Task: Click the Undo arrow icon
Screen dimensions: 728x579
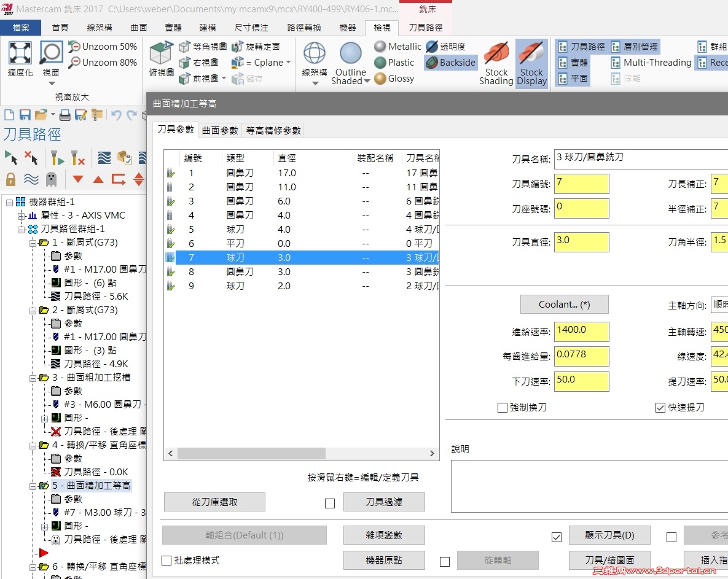Action: pyautogui.click(x=116, y=115)
